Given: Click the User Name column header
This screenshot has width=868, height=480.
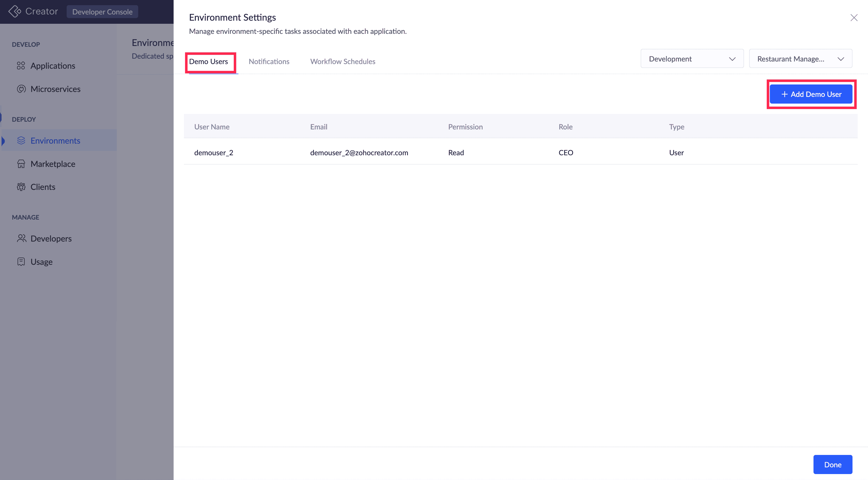Looking at the screenshot, I should [212, 127].
